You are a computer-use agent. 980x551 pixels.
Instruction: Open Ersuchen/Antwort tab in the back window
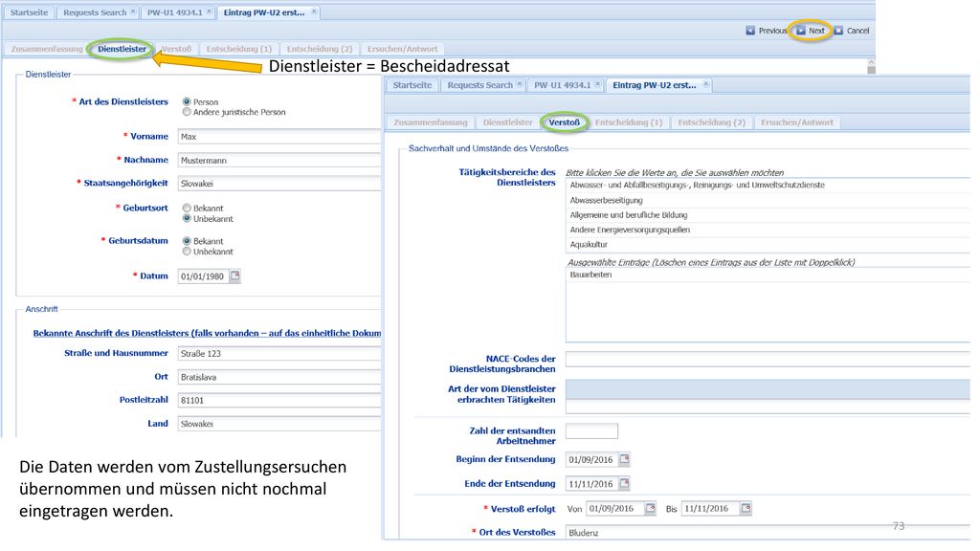(x=403, y=49)
